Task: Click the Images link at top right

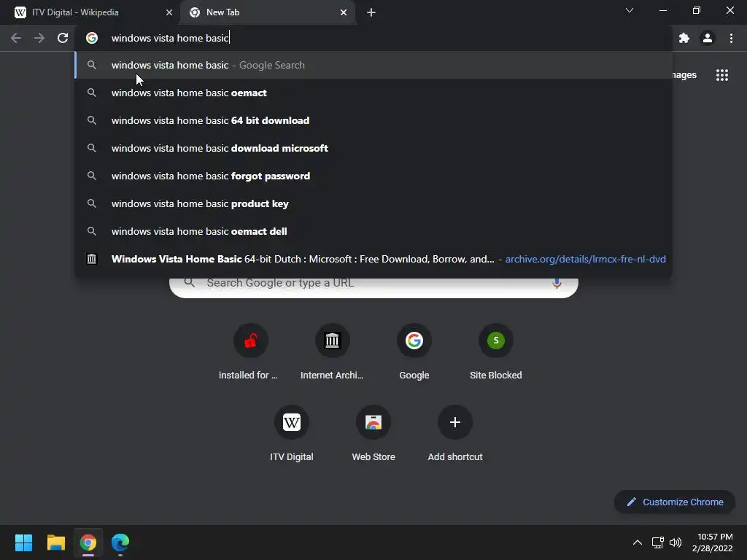Action: pos(684,75)
